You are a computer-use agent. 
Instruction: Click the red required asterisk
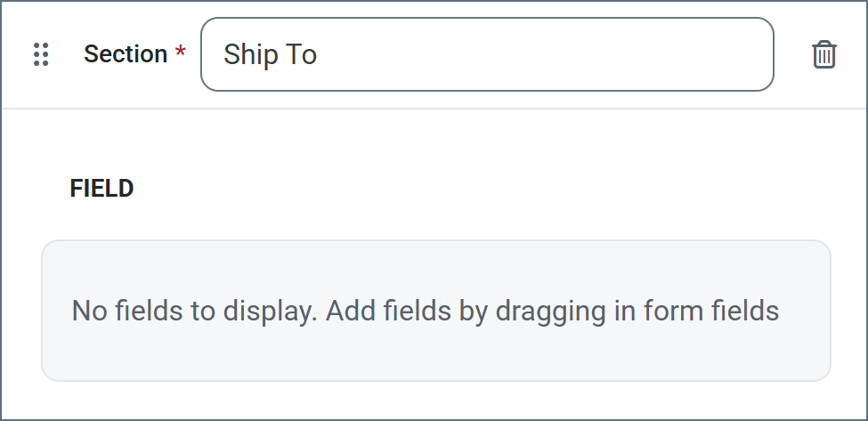click(181, 54)
